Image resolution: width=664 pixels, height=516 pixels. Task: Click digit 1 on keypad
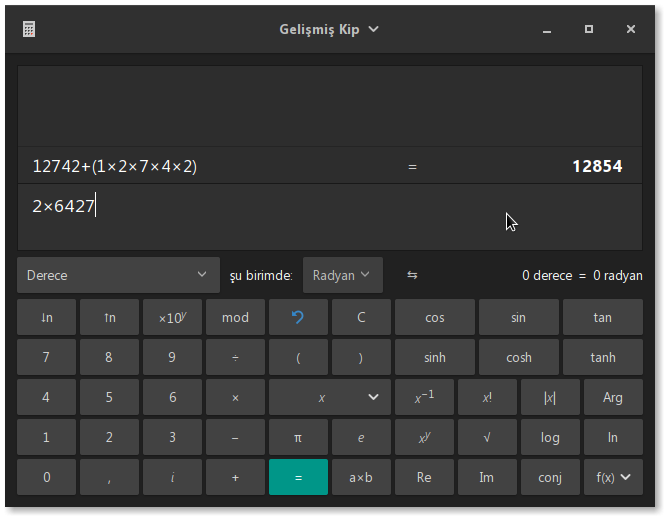pyautogui.click(x=46, y=437)
